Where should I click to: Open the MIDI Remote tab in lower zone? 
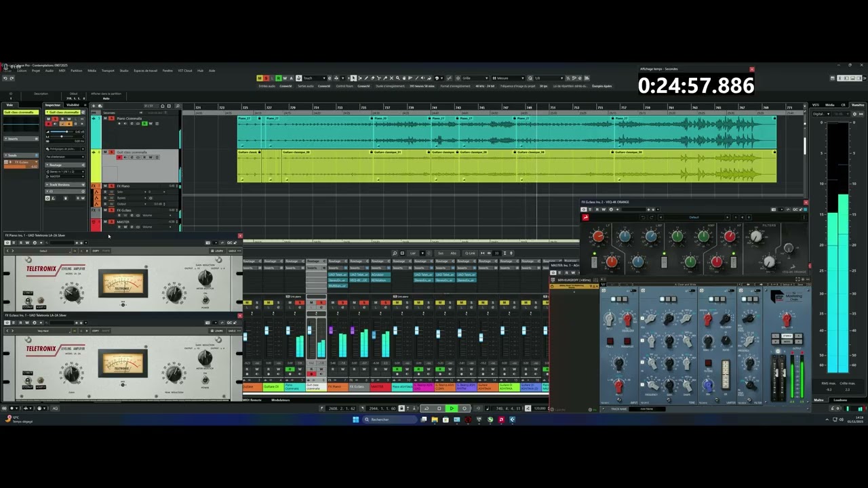(x=252, y=400)
